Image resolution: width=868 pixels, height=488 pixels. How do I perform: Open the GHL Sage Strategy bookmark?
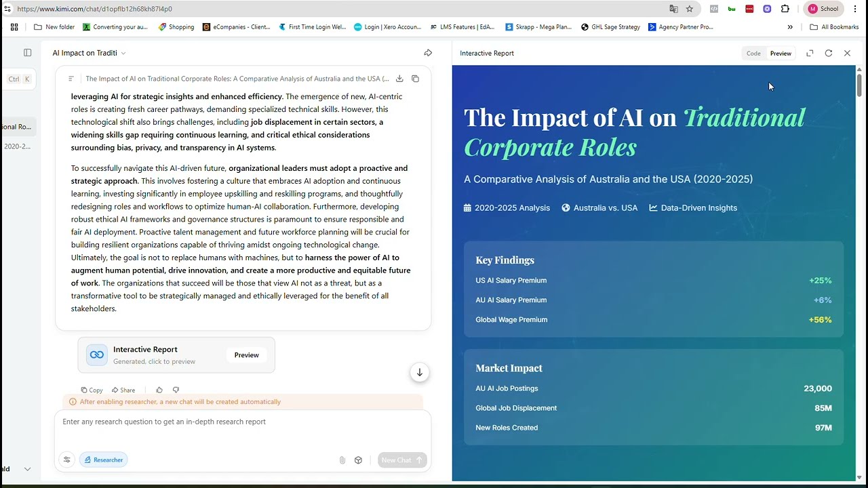click(610, 27)
